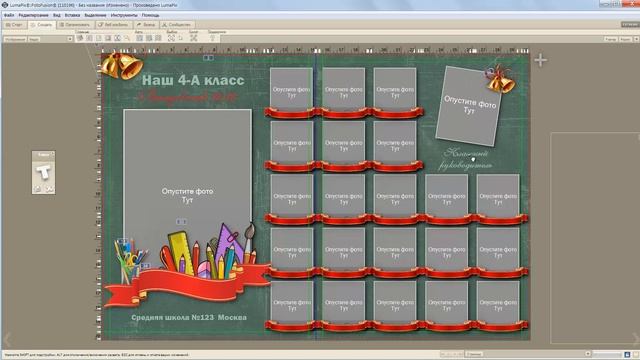The image size is (640, 360).
Task: Click the third grid icon under Авто
Action: [158, 38]
